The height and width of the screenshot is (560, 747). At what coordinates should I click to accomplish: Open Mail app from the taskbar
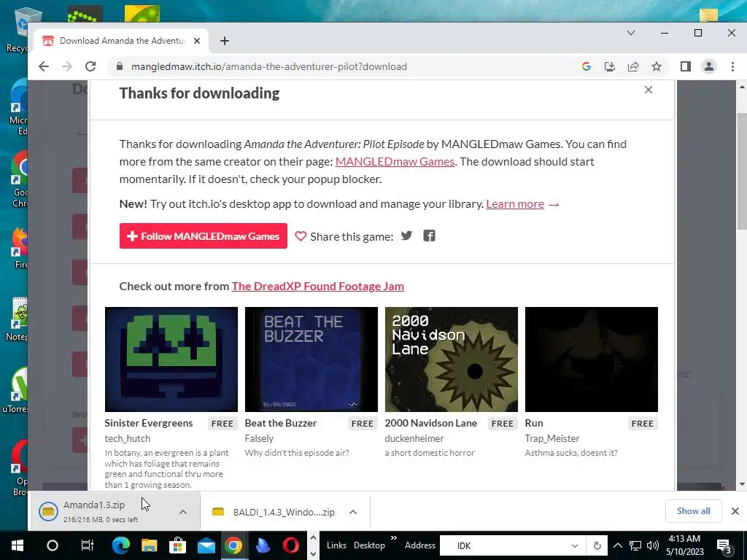pos(206,545)
